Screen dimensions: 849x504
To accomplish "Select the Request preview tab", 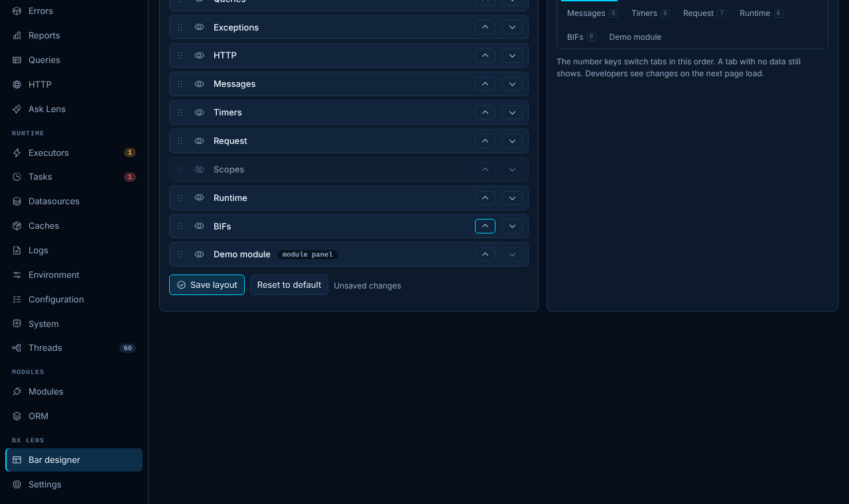I will pos(704,13).
